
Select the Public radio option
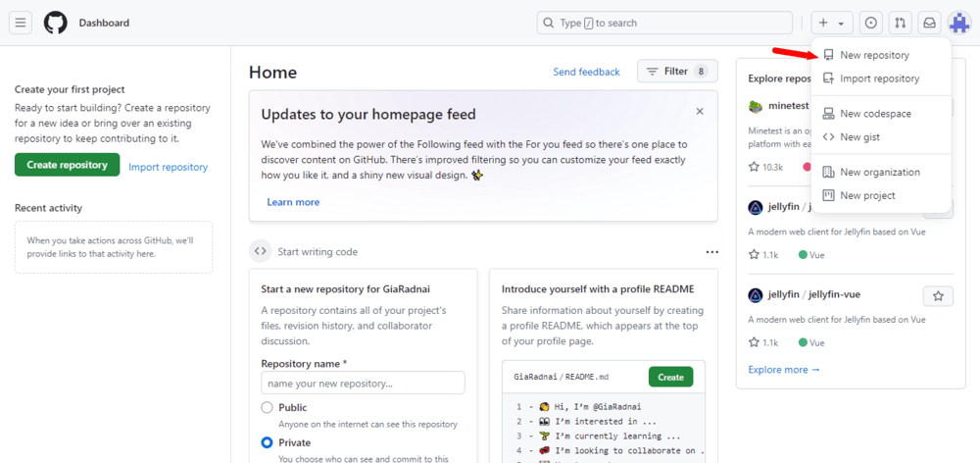267,407
